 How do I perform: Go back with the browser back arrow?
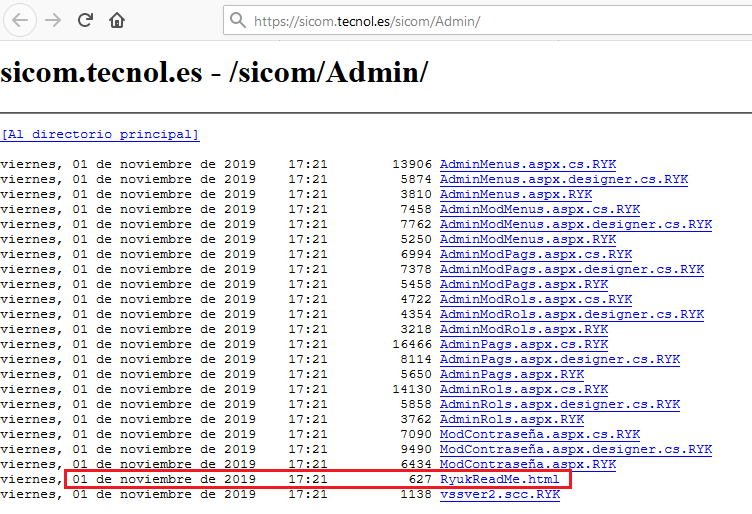(20, 20)
